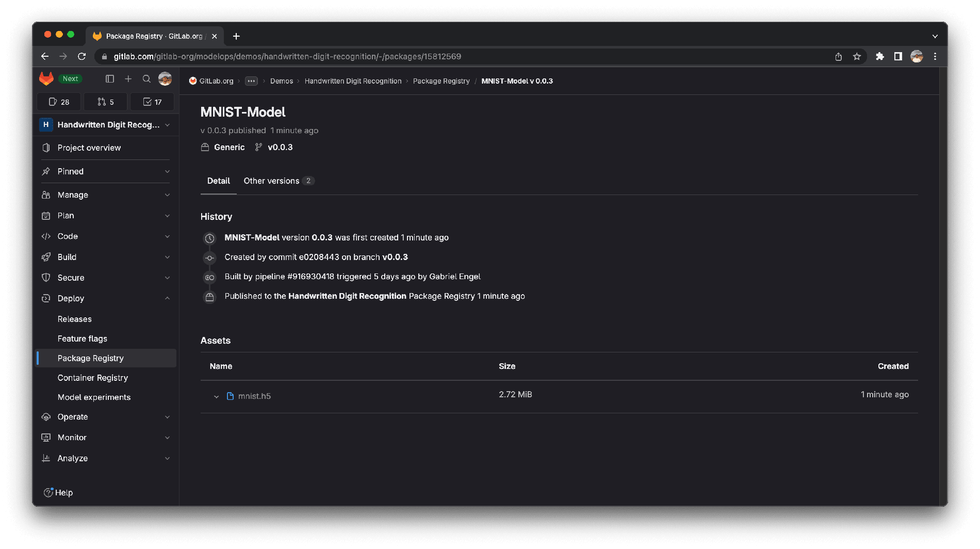Open a new browser tab with plus
Image resolution: width=980 pixels, height=549 pixels.
tap(236, 36)
